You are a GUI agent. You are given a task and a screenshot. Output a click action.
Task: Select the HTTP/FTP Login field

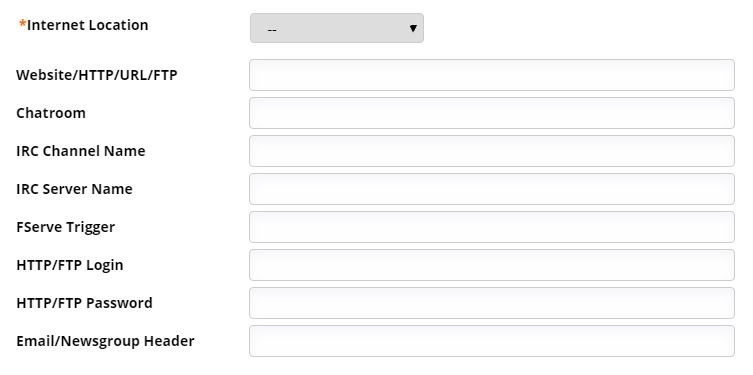(492, 265)
